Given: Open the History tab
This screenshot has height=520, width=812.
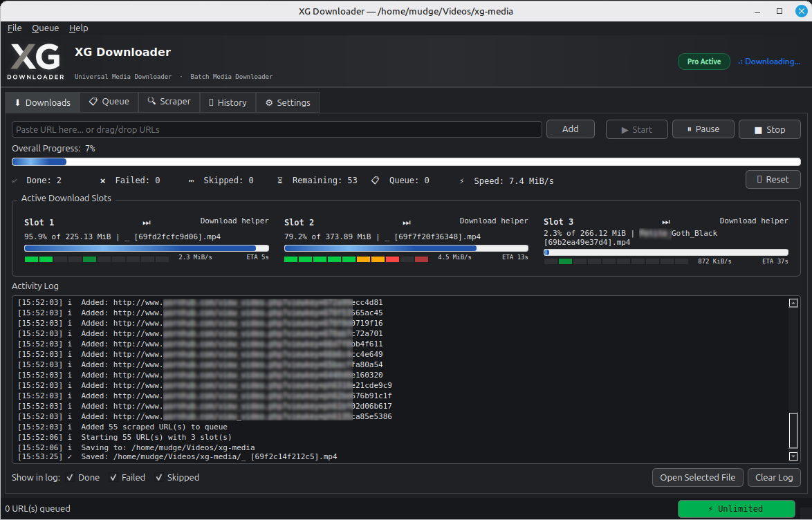Looking at the screenshot, I should tap(228, 102).
